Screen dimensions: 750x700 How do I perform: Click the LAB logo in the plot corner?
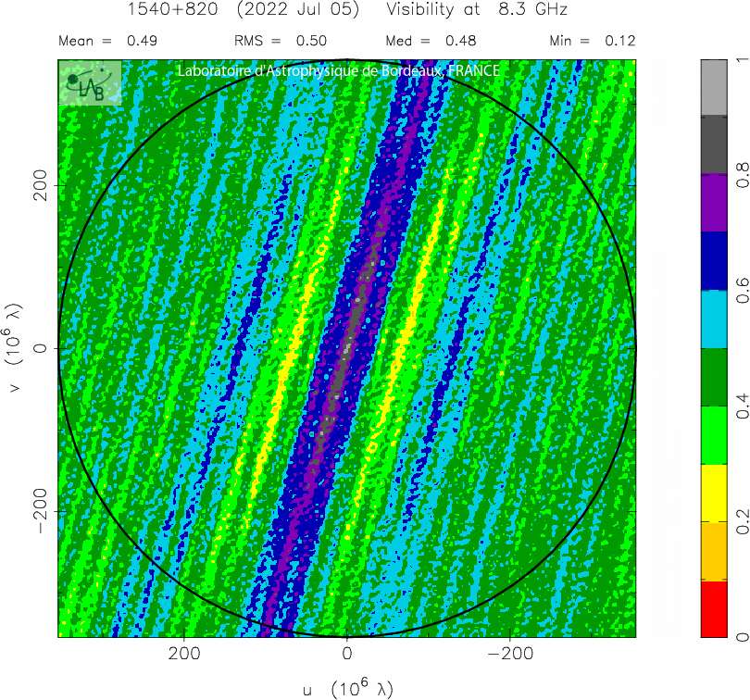tap(90, 82)
